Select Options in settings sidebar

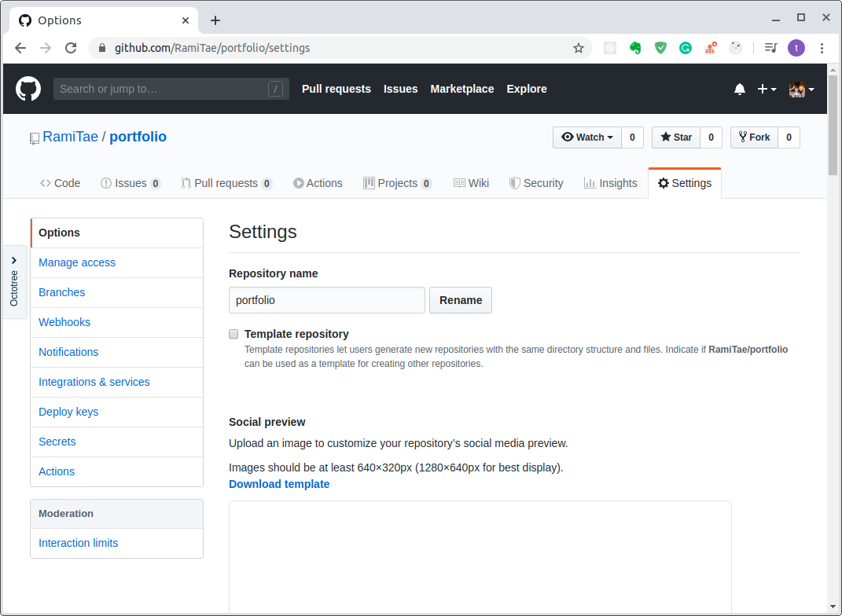click(x=117, y=233)
